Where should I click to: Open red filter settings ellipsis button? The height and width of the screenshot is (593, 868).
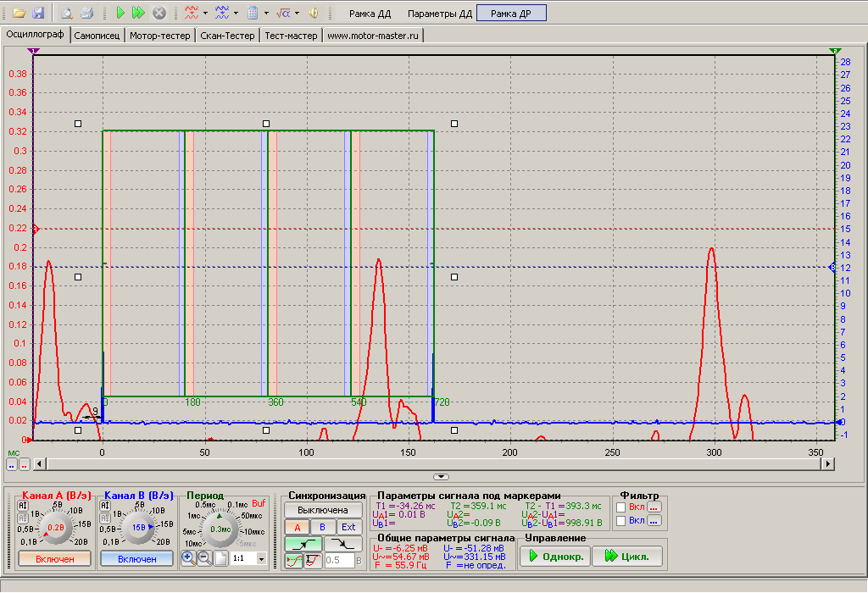[654, 507]
